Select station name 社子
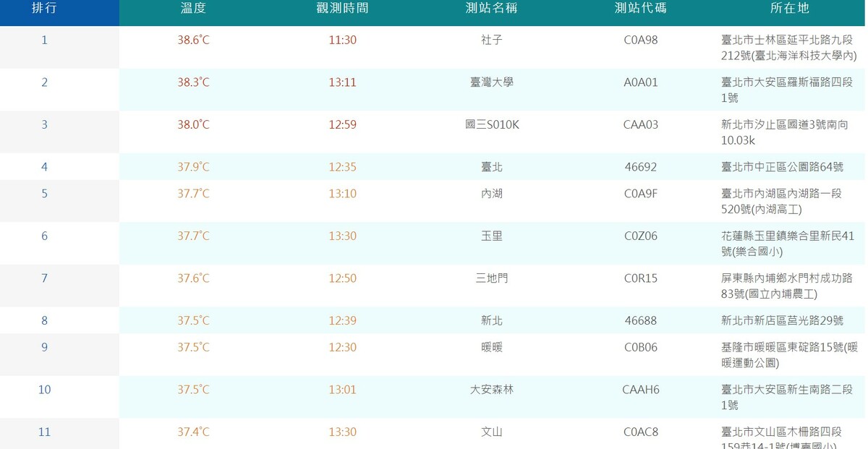 tap(491, 40)
